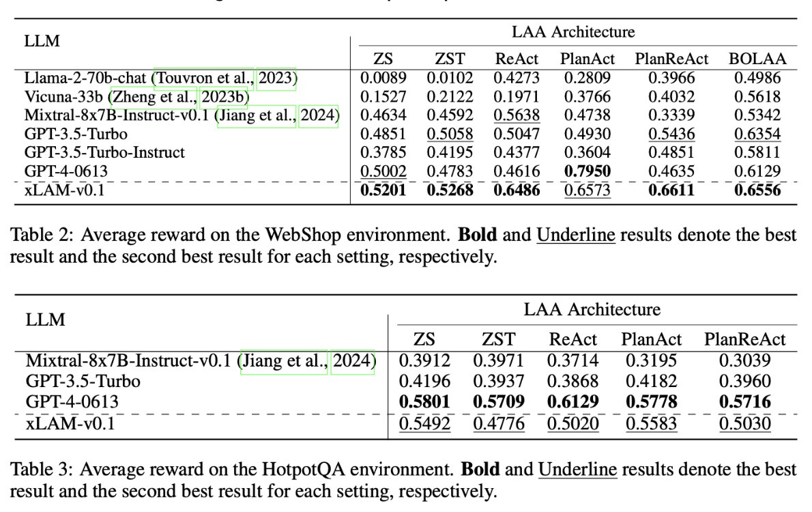
Task: Click the underlined value 0.5583
Action: [651, 424]
